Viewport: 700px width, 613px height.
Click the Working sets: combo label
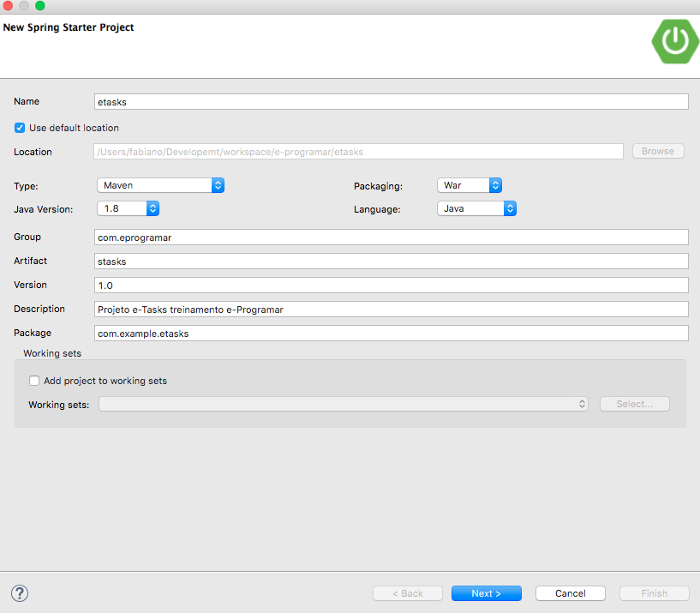point(59,405)
